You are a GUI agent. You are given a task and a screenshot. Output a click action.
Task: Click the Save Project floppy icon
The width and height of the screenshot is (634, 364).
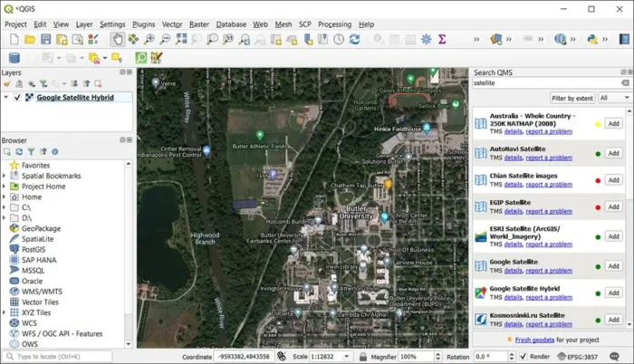(x=46, y=40)
